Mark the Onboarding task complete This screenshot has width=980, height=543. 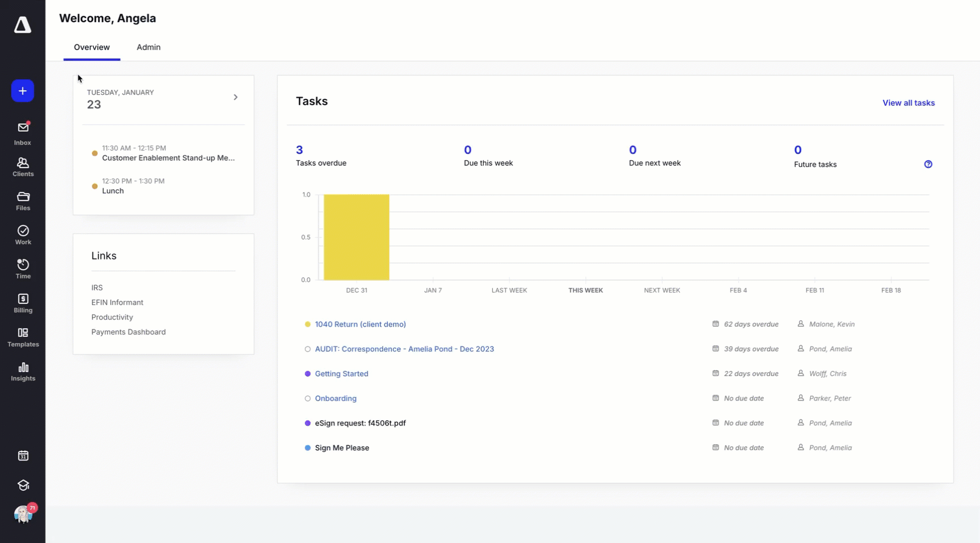pyautogui.click(x=308, y=398)
